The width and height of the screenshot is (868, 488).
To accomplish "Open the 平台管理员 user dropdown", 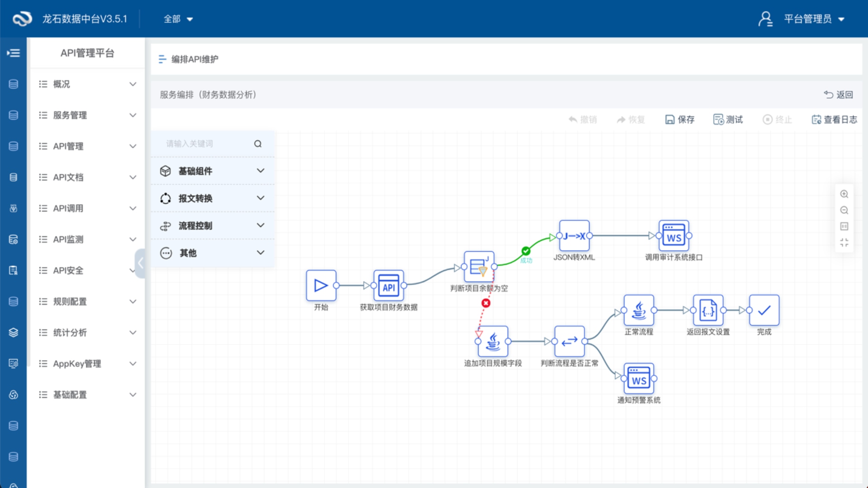I will tap(807, 19).
